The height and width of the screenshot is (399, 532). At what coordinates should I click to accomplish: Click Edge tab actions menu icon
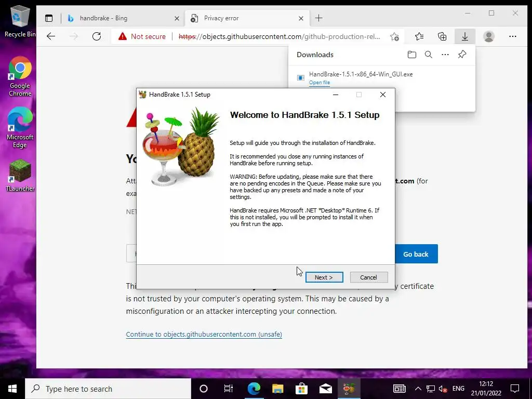49,18
